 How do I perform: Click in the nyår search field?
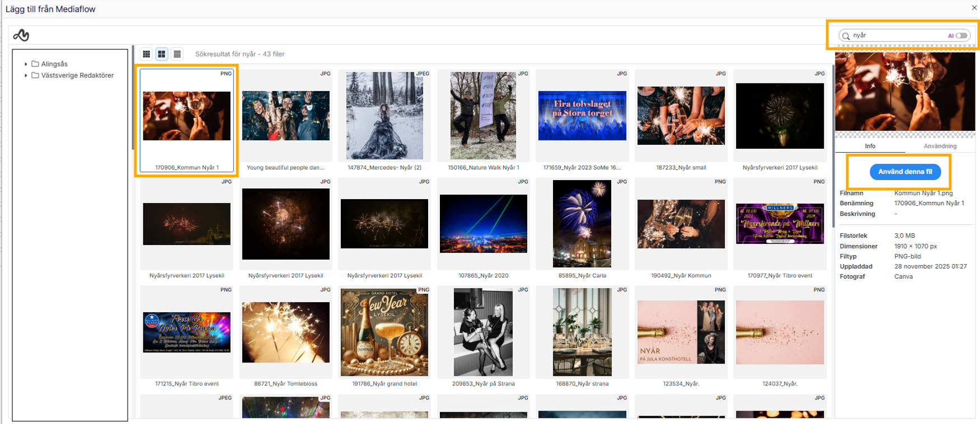coord(895,36)
